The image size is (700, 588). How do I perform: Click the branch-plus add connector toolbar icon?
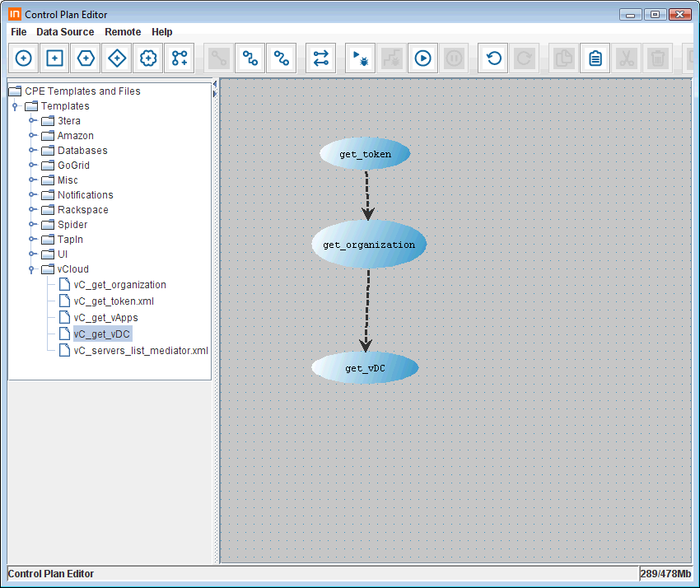pos(180,58)
